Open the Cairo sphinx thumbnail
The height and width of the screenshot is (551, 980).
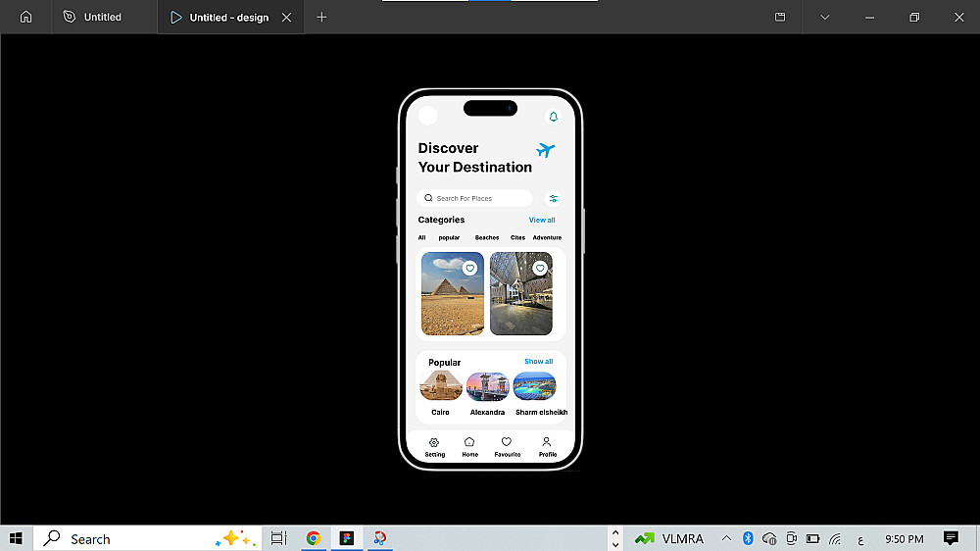click(441, 386)
